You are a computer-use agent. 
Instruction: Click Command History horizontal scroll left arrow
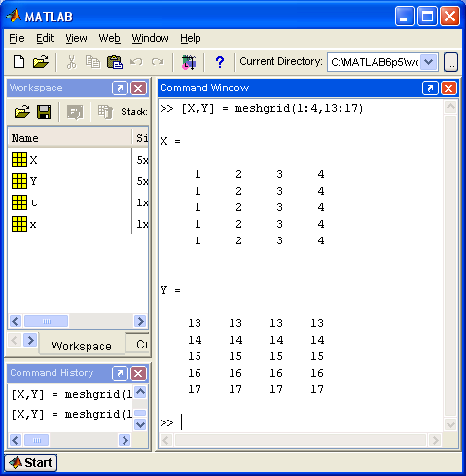[16, 440]
